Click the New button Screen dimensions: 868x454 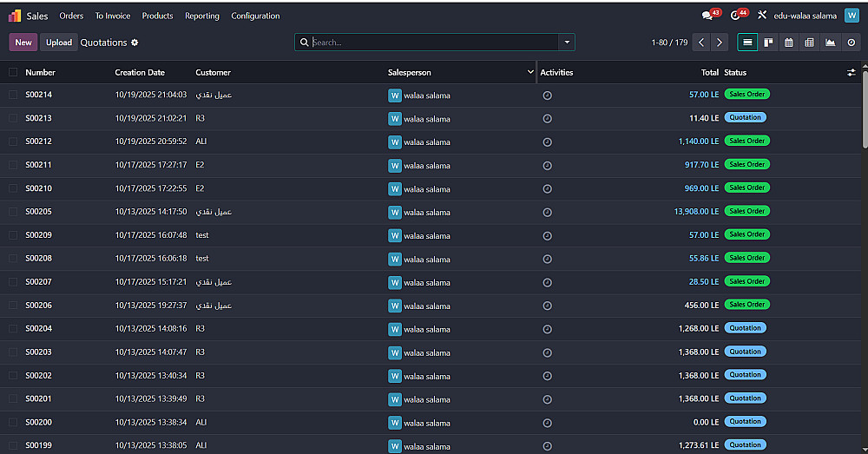(x=23, y=43)
